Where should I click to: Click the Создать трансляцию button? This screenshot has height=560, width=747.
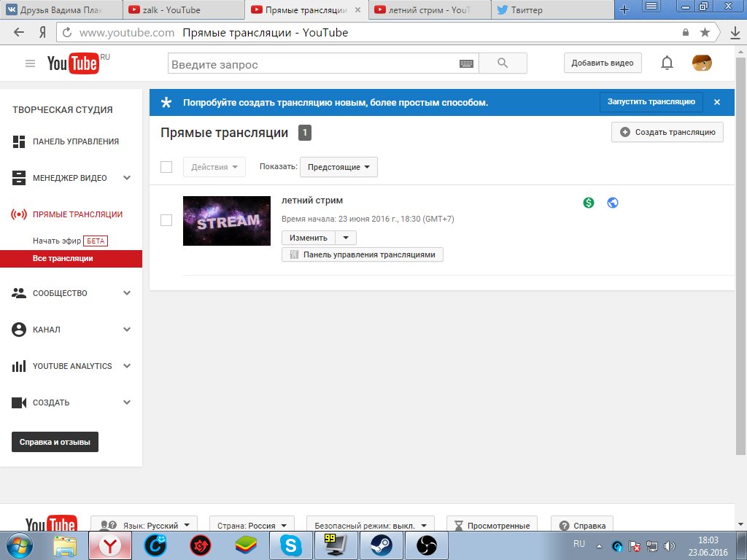(x=667, y=132)
